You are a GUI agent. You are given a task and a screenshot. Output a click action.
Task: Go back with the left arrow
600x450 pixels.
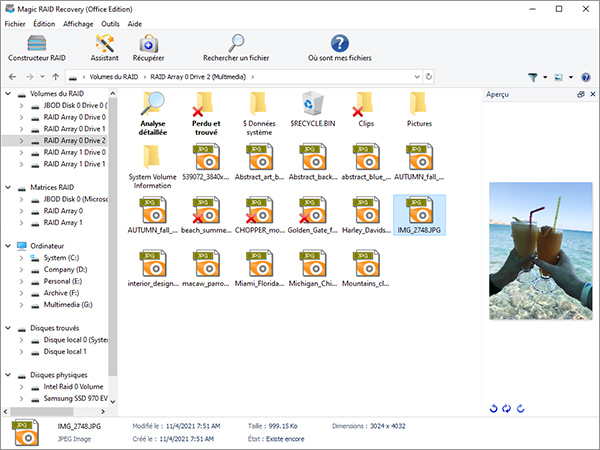pos(12,77)
